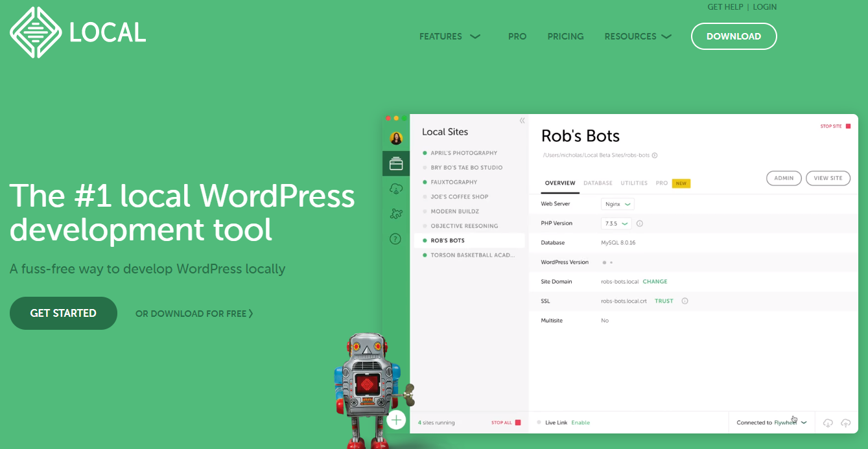Expand the Features menu chevron
Image resolution: width=868 pixels, height=449 pixels.
475,36
